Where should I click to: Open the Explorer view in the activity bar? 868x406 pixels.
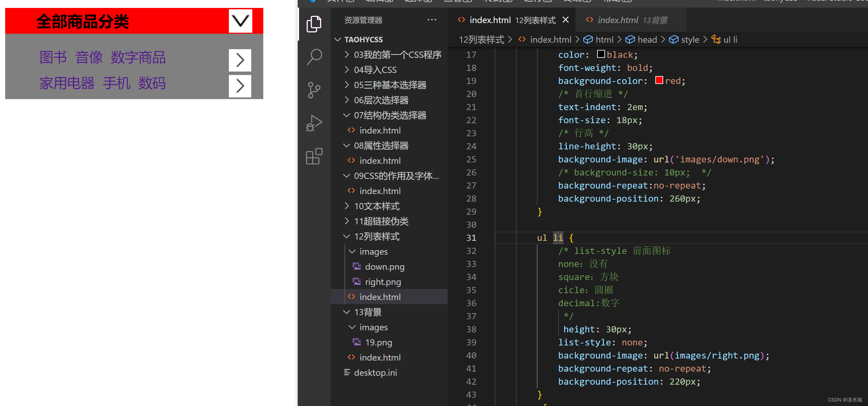pos(314,24)
